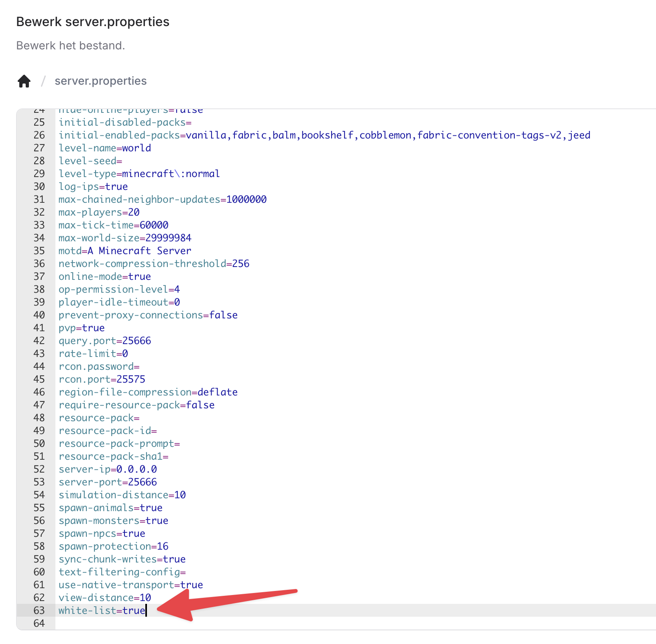Click the Bewerk server.properties page heading

click(x=93, y=22)
